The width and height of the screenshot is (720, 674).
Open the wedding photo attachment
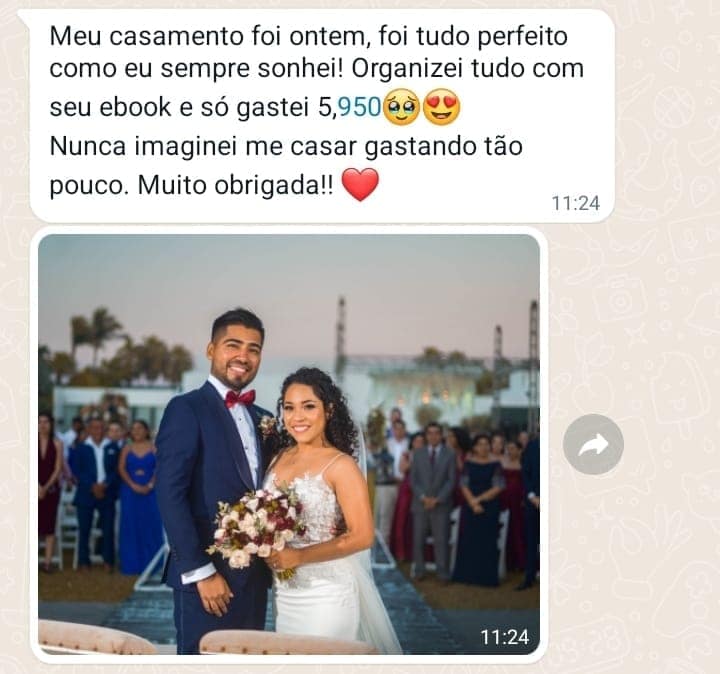pos(289,444)
